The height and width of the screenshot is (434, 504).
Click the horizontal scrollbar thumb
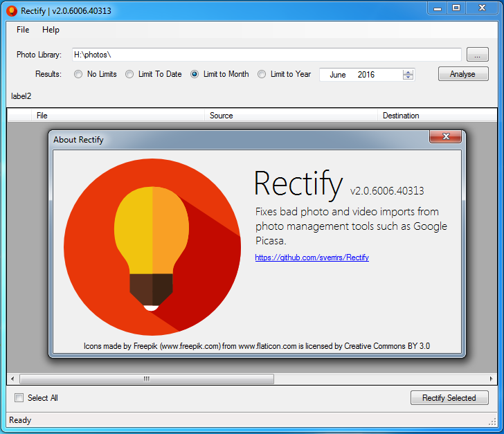[147, 379]
